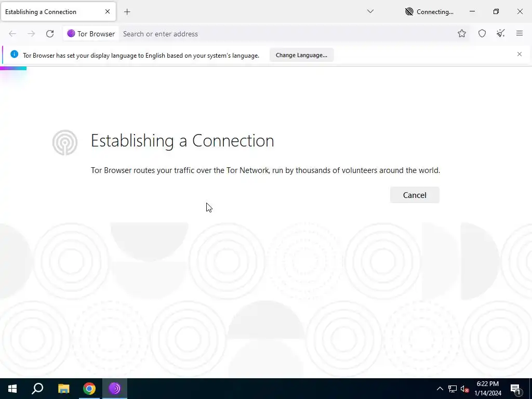Click the blue info icon in notification

point(14,54)
